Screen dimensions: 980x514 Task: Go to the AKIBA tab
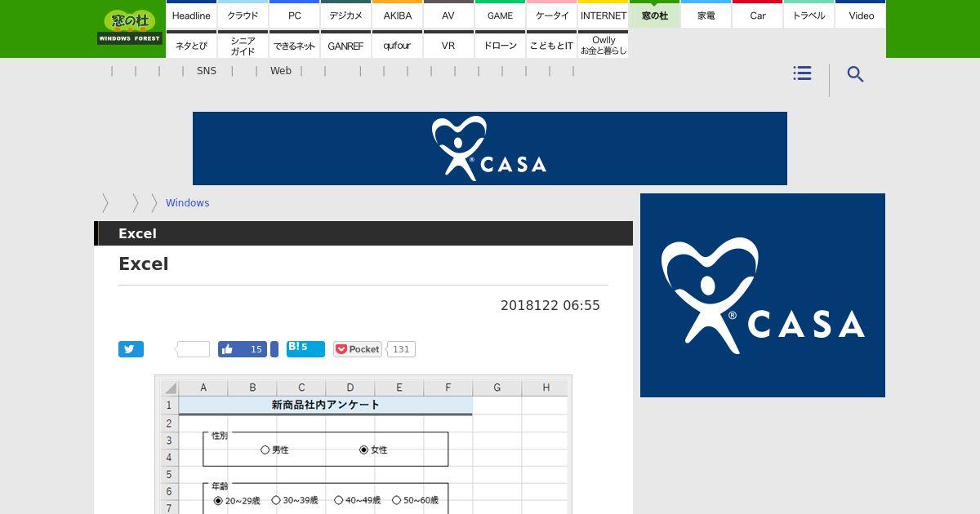coord(397,15)
